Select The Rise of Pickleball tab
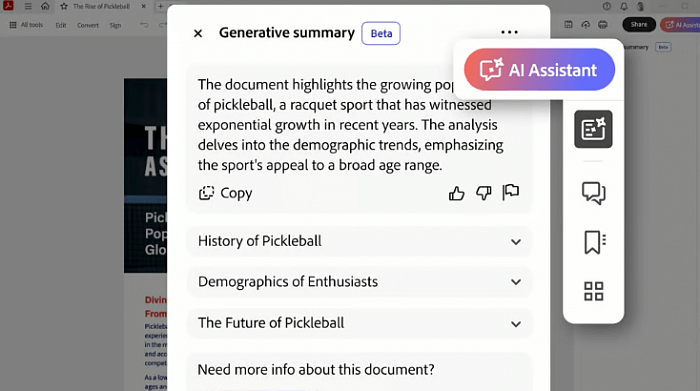This screenshot has width=700, height=391. (x=101, y=6)
